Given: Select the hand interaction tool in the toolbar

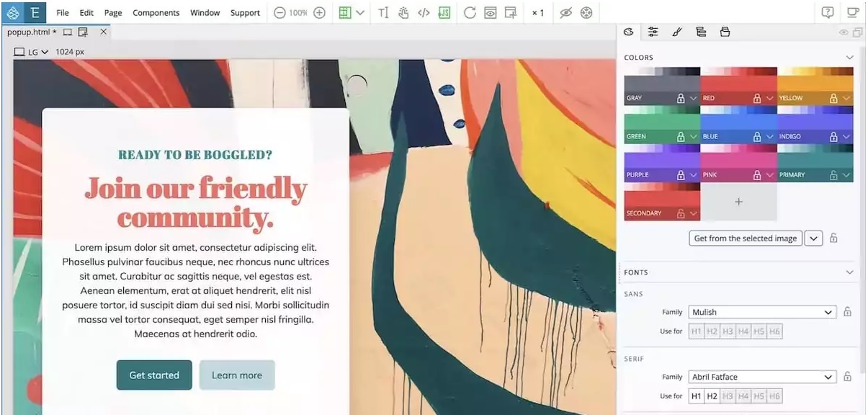Looking at the screenshot, I should click(404, 12).
